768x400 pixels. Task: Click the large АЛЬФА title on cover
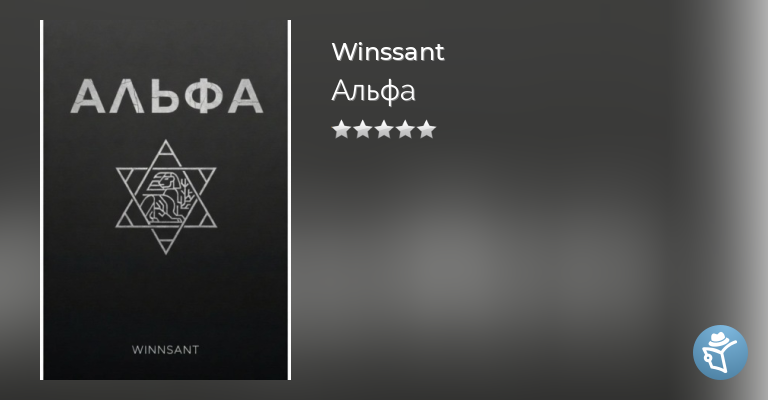pyautogui.click(x=167, y=96)
